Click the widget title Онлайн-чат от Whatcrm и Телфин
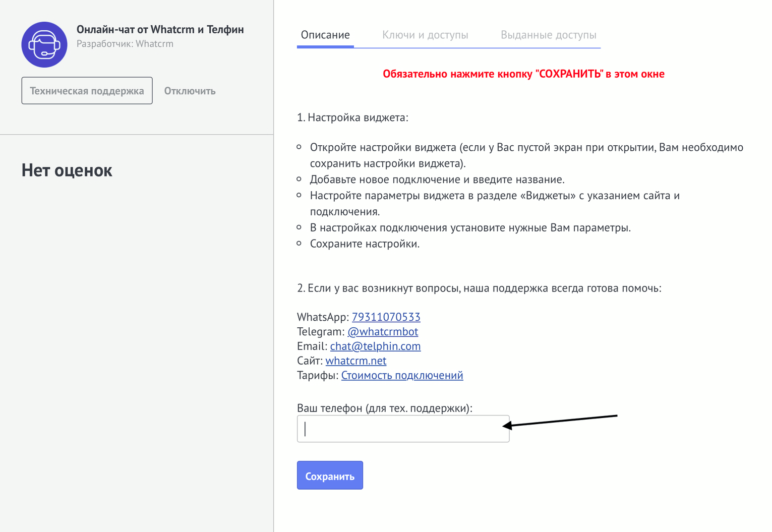This screenshot has height=532, width=772. tap(160, 29)
